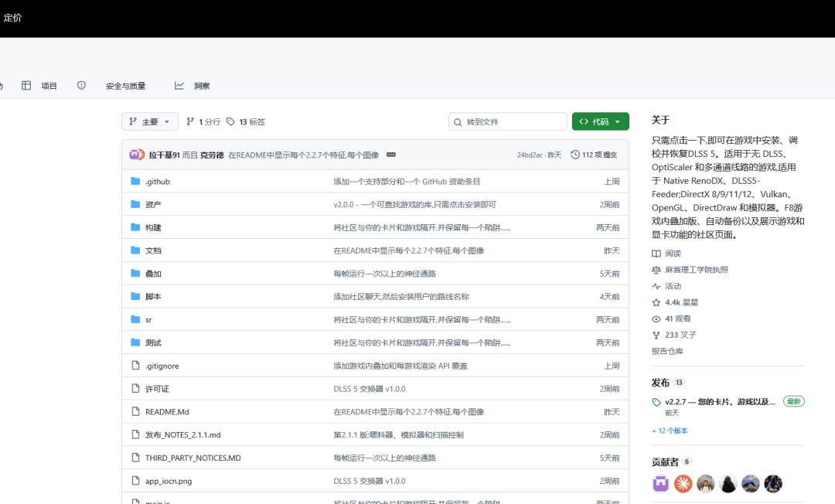Click the graph icon before 洞察
The height and width of the screenshot is (504, 835).
coord(179,85)
